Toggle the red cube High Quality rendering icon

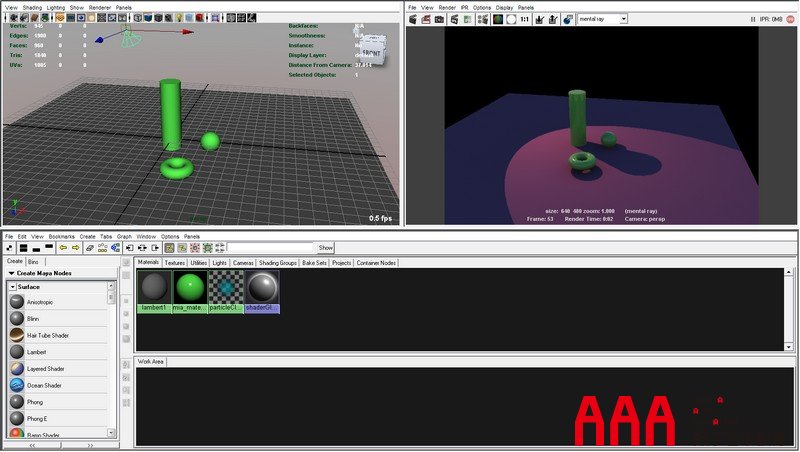tap(199, 18)
